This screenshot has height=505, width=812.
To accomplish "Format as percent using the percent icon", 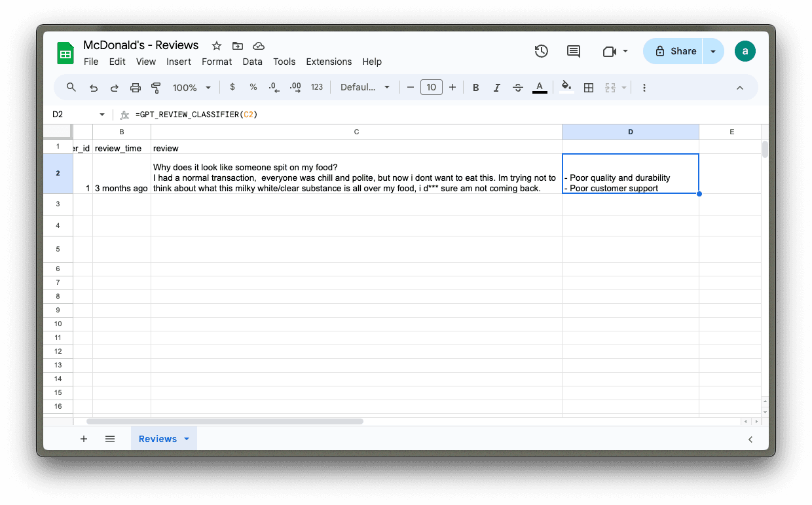I will point(253,86).
